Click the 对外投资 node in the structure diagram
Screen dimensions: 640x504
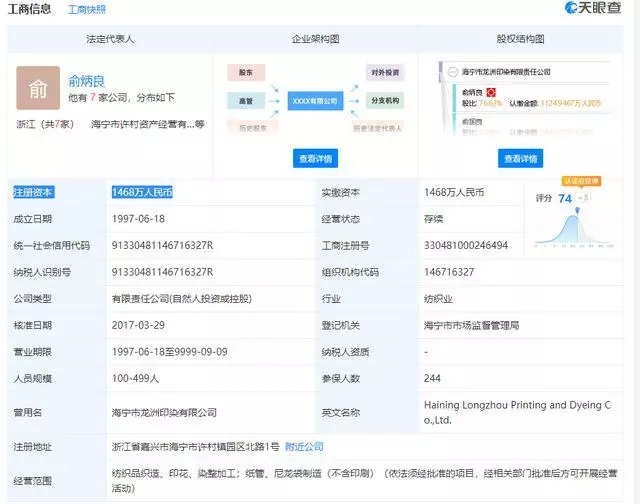(x=384, y=73)
